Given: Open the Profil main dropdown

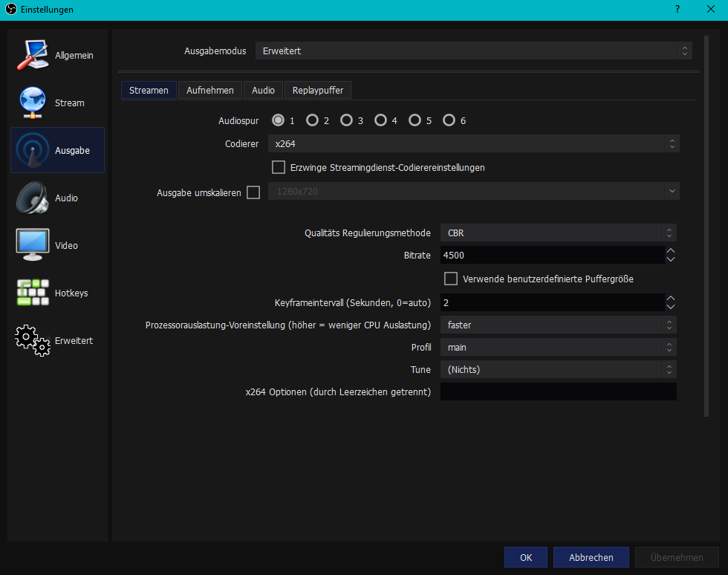Looking at the screenshot, I should [558, 348].
